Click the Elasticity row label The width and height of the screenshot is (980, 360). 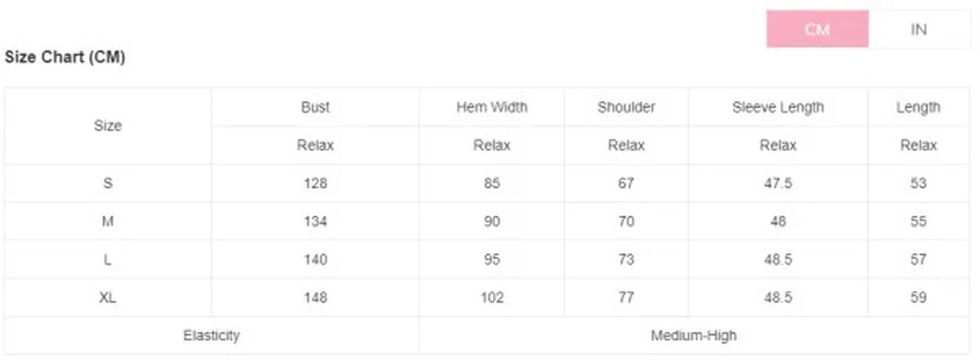pyautogui.click(x=211, y=335)
